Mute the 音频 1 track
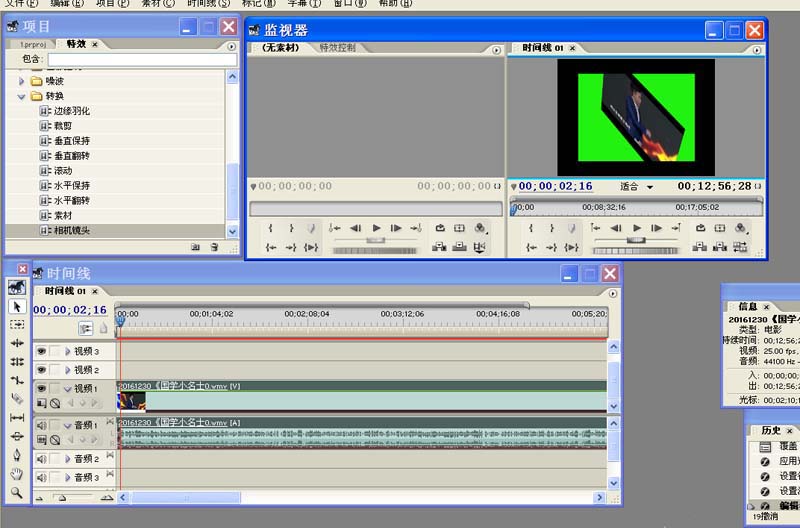 [x=41, y=425]
